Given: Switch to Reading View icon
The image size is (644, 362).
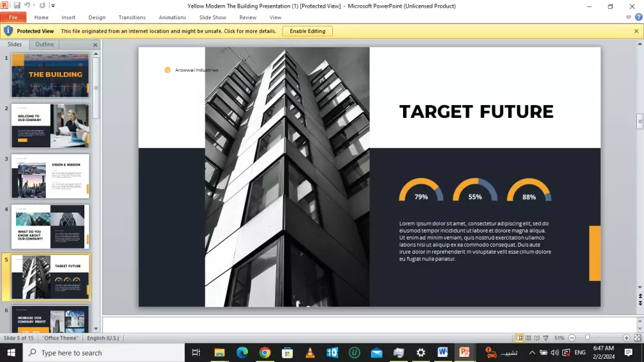Looking at the screenshot, I should [x=537, y=338].
